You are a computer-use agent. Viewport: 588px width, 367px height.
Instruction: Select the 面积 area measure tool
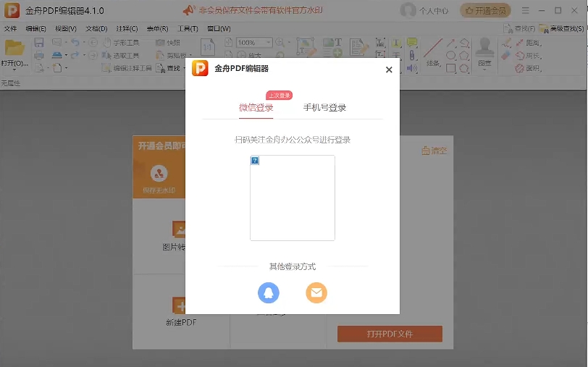click(529, 68)
